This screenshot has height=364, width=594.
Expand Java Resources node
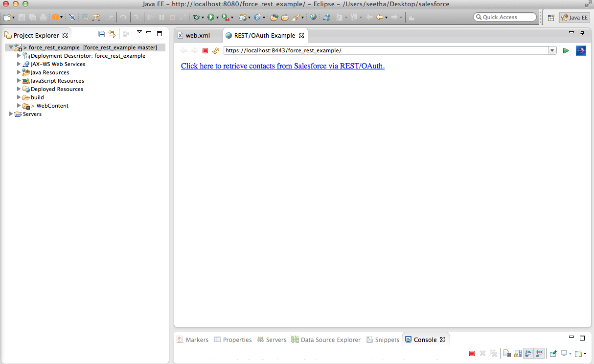(19, 72)
